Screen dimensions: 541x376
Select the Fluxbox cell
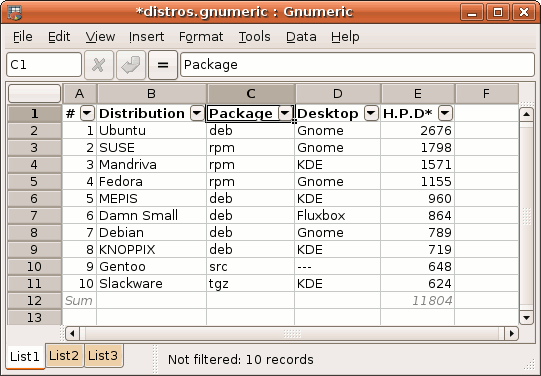point(337,216)
